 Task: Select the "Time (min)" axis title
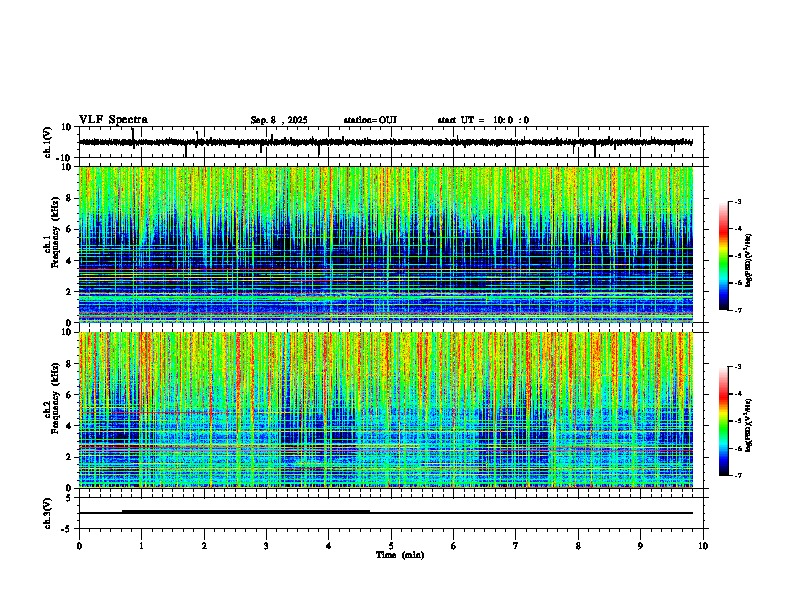point(400,555)
